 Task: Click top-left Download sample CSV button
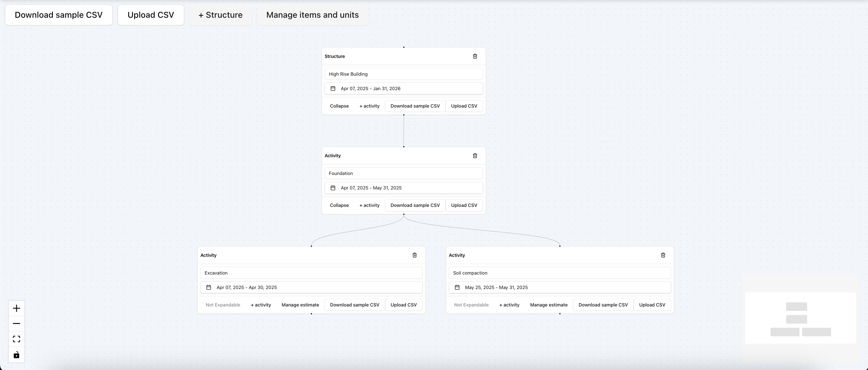(x=58, y=15)
